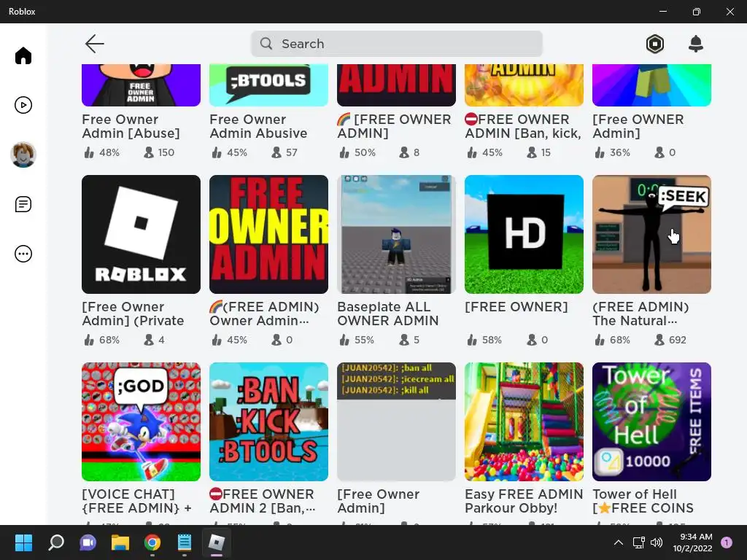Switch to Chrome in taskbar
Image resolution: width=747 pixels, height=560 pixels.
[152, 542]
